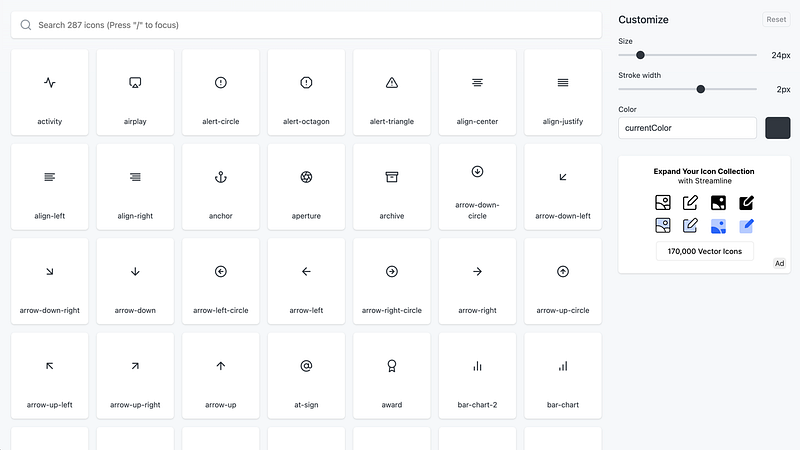Focus the Search 287 icons field
The height and width of the screenshot is (450, 800).
pos(306,25)
